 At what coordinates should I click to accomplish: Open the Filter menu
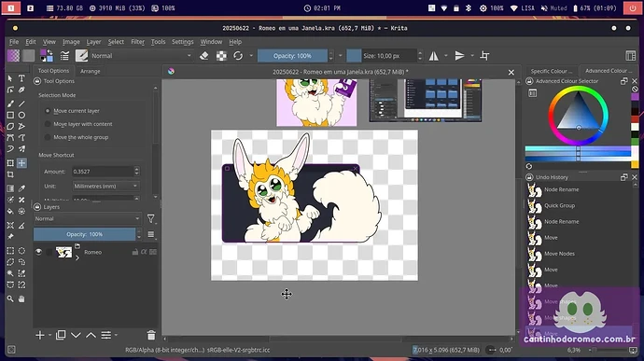(x=137, y=42)
